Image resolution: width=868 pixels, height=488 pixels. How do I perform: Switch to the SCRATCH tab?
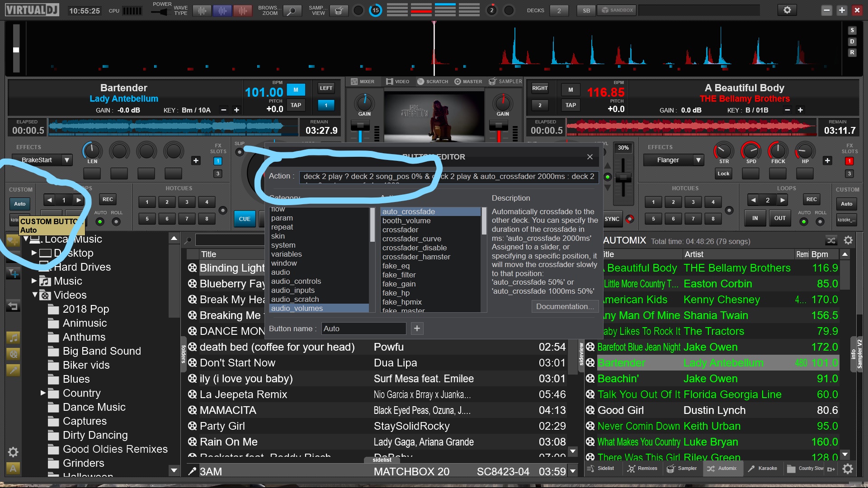433,82
